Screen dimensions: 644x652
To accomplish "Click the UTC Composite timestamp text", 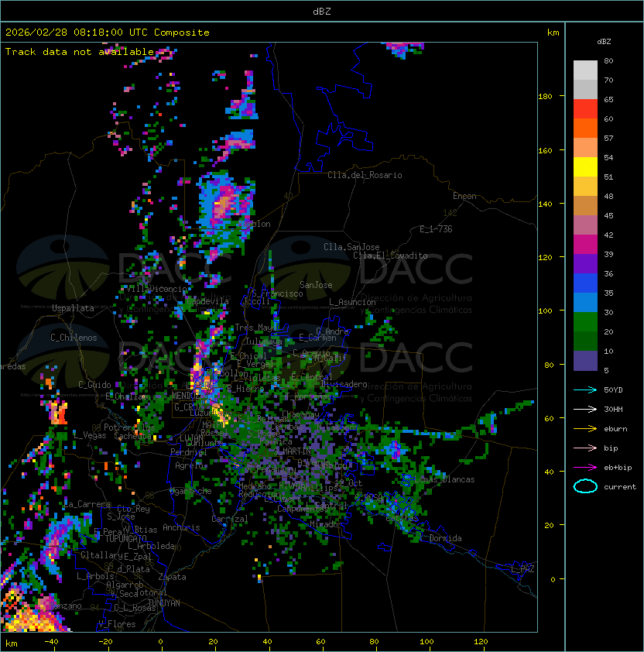I will click(107, 33).
